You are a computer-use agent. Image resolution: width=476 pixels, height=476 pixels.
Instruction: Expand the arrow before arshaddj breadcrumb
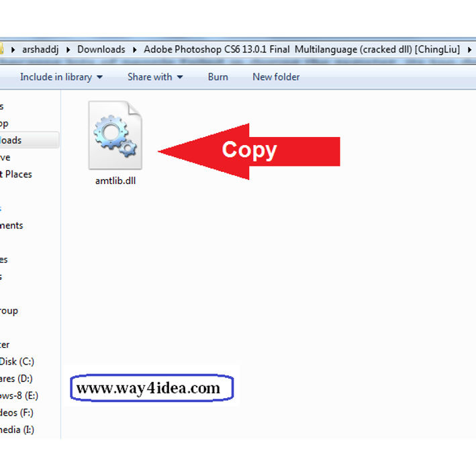click(x=13, y=50)
